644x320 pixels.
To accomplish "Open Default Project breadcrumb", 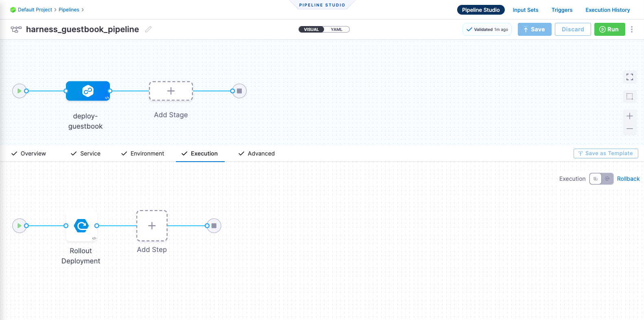I will click(x=35, y=10).
